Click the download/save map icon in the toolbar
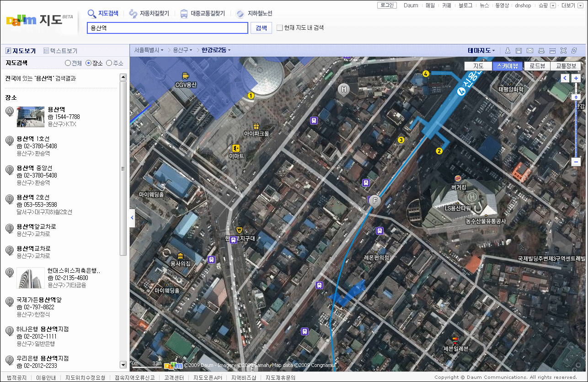Screen dimensions: 588x382 point(508,50)
